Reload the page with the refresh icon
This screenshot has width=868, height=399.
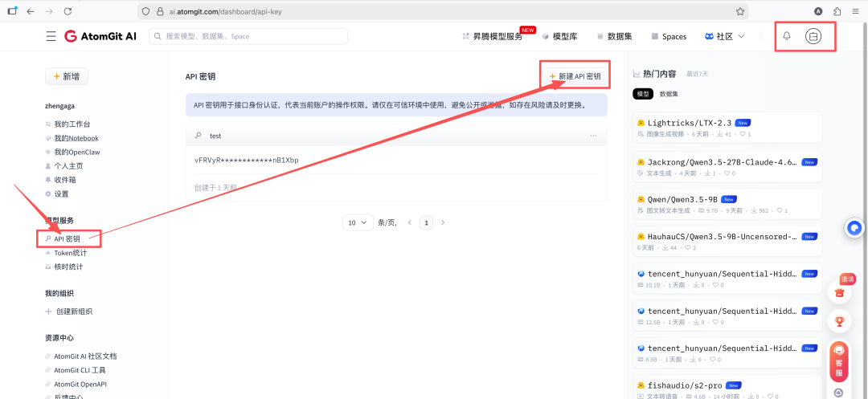point(68,11)
